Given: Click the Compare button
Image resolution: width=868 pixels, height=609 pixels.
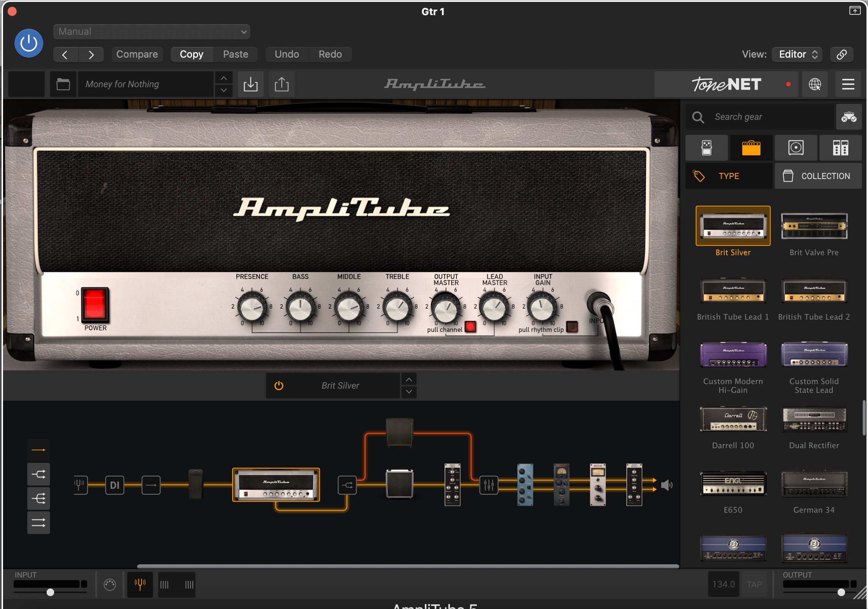Looking at the screenshot, I should [x=137, y=54].
